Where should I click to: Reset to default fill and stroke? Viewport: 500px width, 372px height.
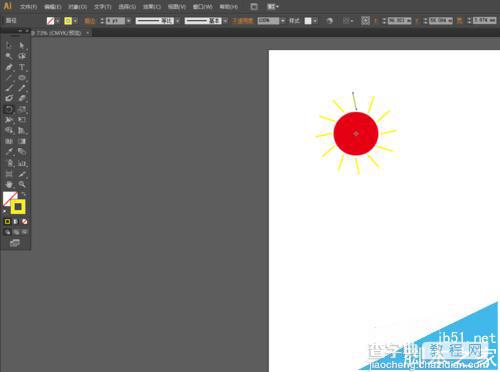tap(4, 211)
